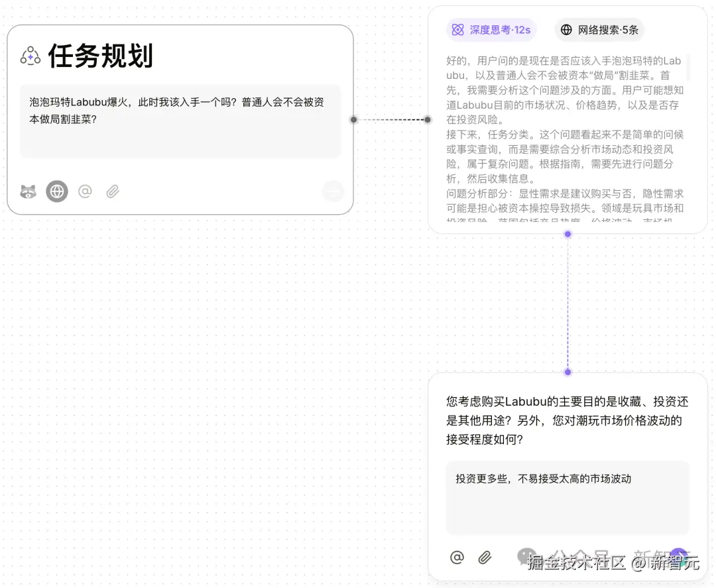Viewport: 716px width, 588px height.
Task: Click the question text 您考虑购买Labubu的主要目的
Action: tap(567, 420)
